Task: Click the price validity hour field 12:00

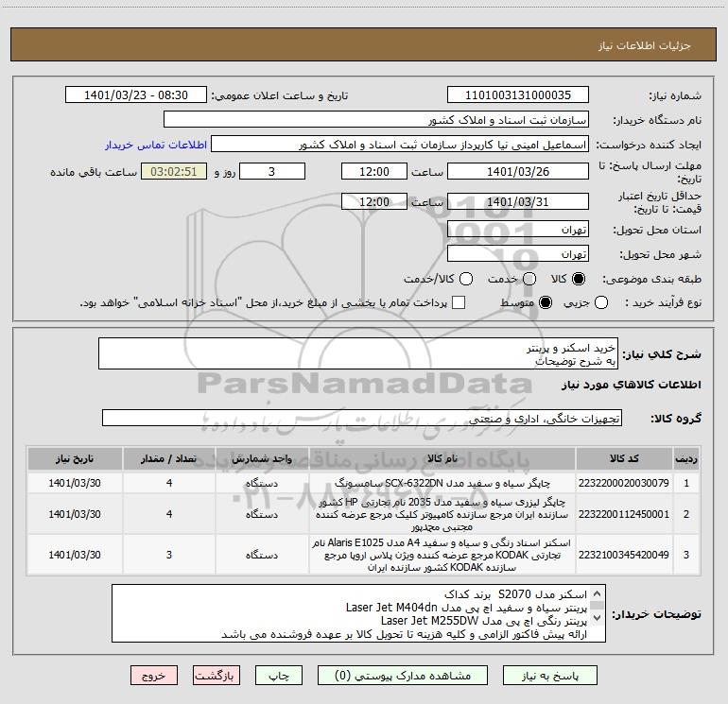Action: click(374, 201)
